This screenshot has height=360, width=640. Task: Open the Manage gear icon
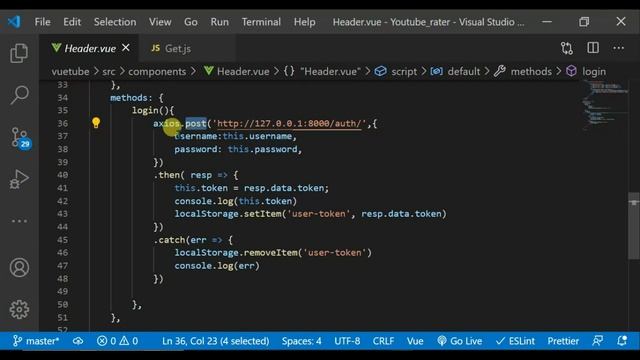click(x=19, y=309)
